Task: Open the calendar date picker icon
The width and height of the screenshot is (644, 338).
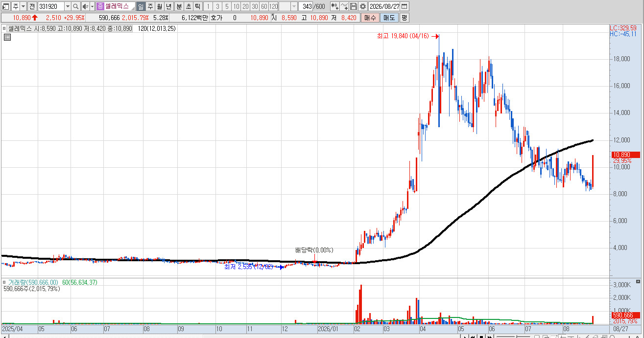Action: pyautogui.click(x=405, y=6)
